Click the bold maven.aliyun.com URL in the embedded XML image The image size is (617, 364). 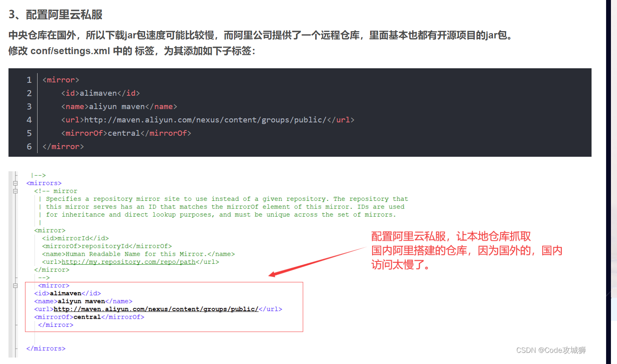(x=156, y=309)
